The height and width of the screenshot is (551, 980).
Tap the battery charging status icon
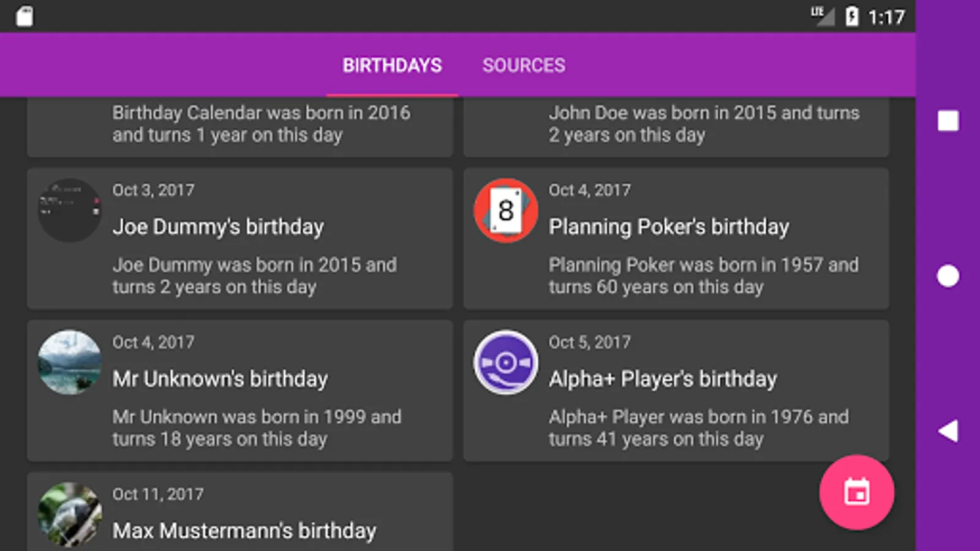pos(851,17)
